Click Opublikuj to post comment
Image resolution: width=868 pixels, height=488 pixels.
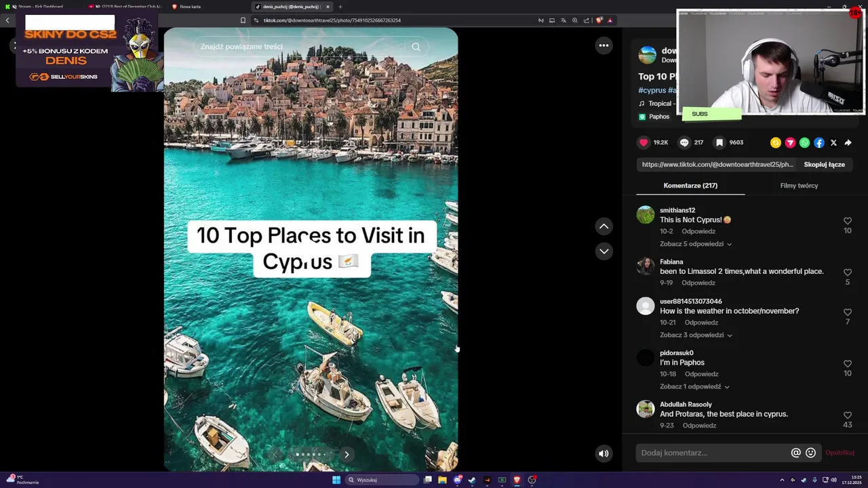click(840, 453)
